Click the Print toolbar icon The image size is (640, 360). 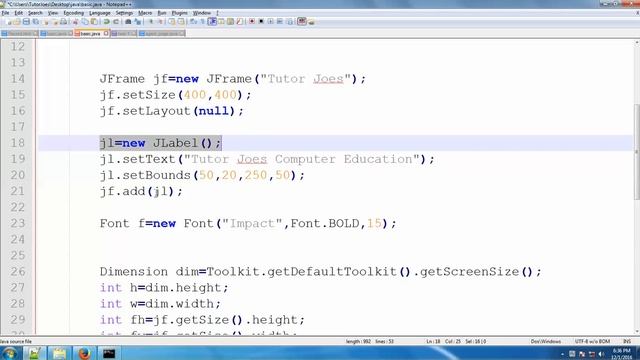pos(64,22)
